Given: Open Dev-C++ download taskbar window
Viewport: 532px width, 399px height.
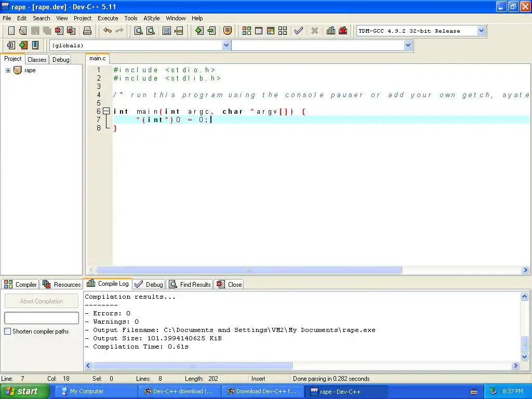Looking at the screenshot, I should (179, 391).
